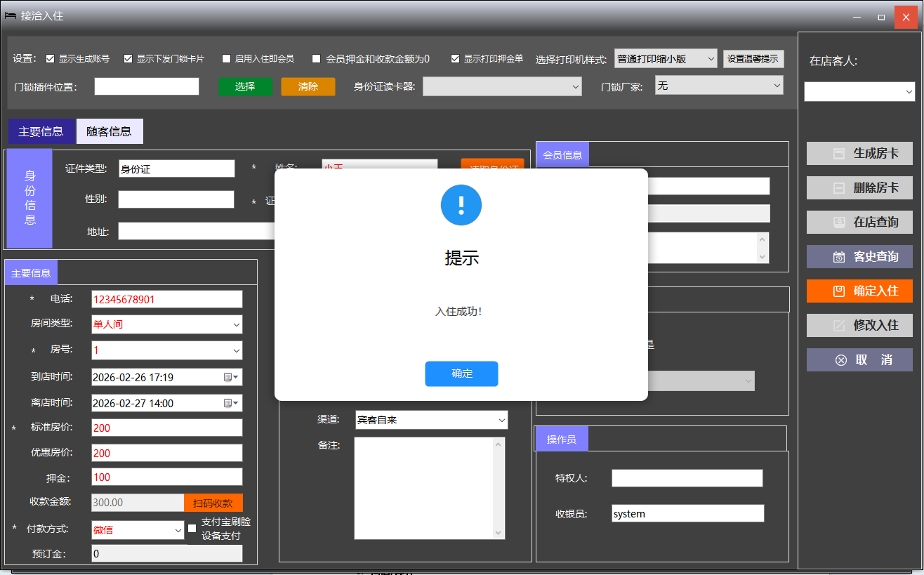Click the edit icon on 修改入住 button
This screenshot has height=575, width=924.
[839, 325]
